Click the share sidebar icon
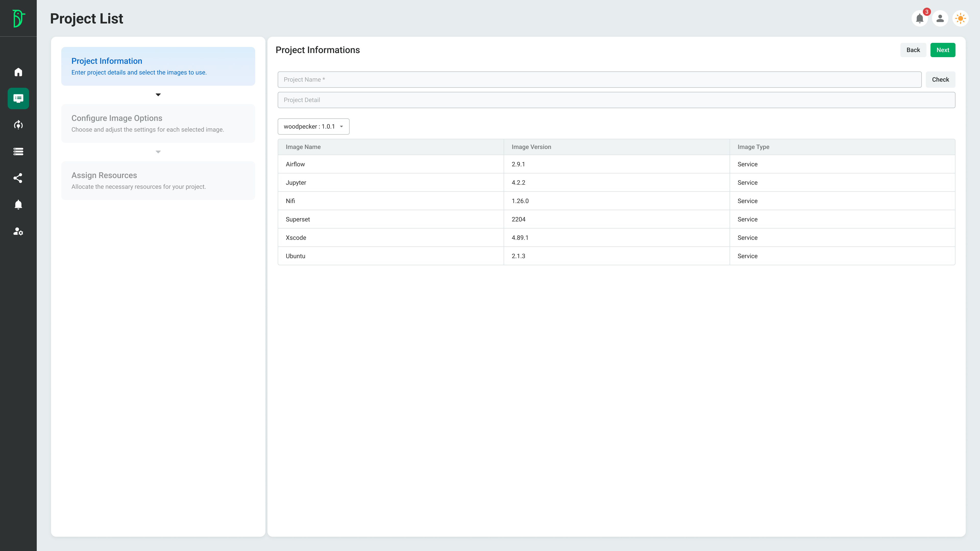 pyautogui.click(x=18, y=178)
